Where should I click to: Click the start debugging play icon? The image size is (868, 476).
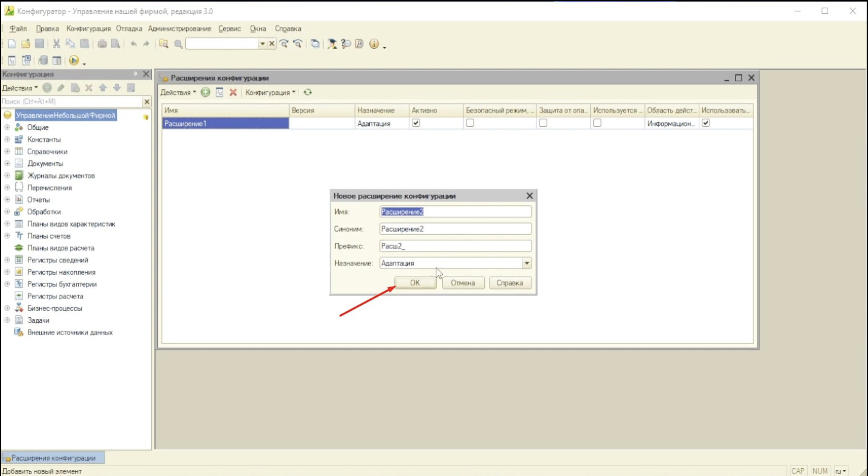point(74,60)
